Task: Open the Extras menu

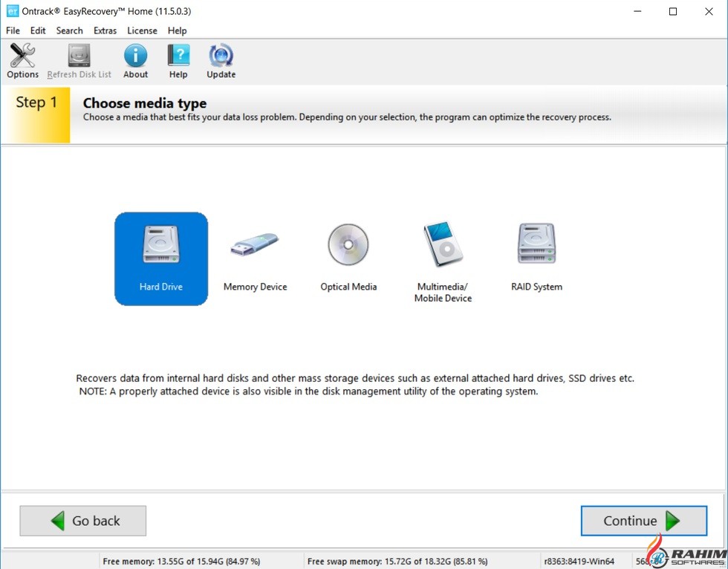Action: click(105, 30)
